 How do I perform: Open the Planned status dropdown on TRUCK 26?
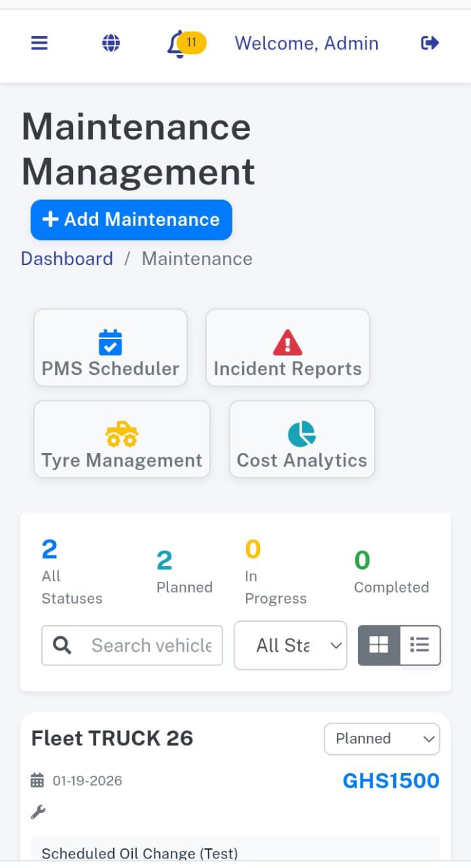[x=382, y=738]
